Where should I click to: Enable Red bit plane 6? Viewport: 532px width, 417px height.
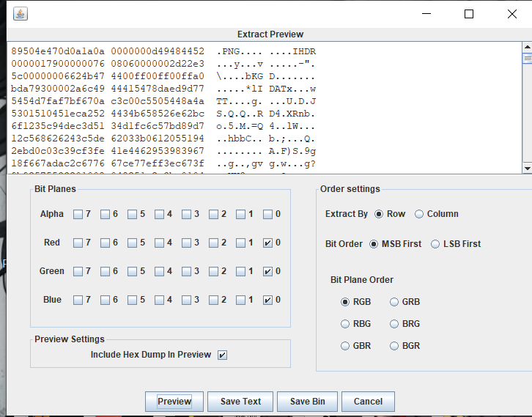click(x=106, y=243)
